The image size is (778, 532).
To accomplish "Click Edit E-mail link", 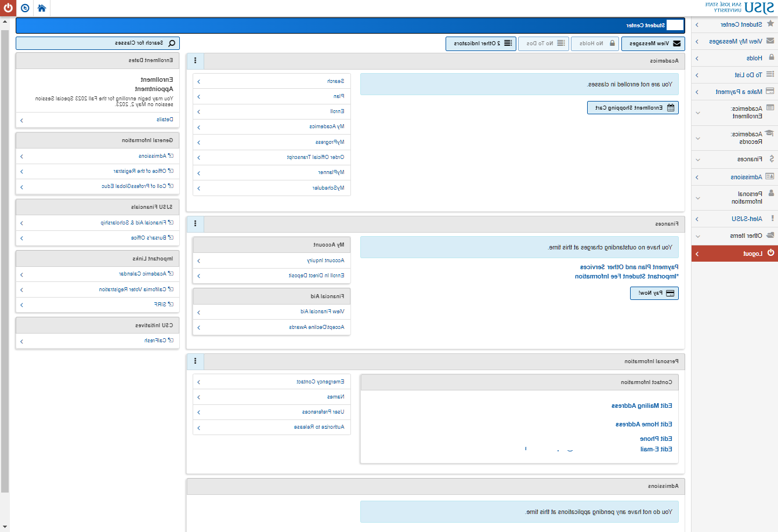I will point(656,449).
